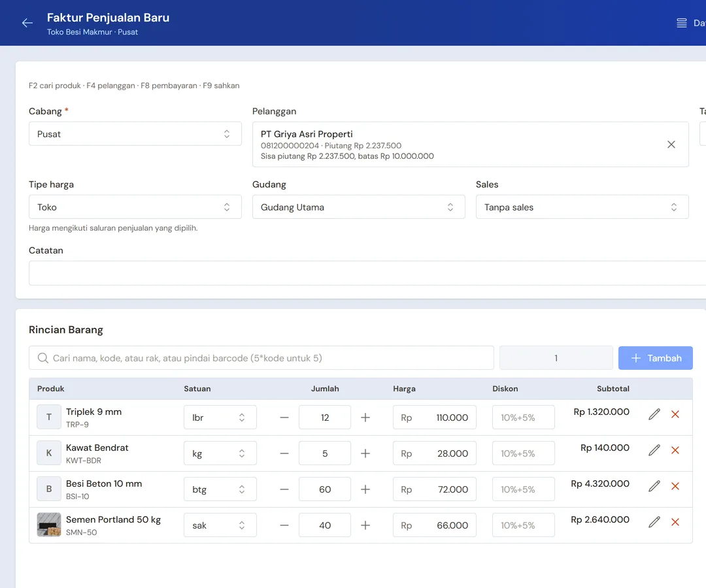Decrease quantity of Besi Beton 10 mm
The image size is (706, 588).
(284, 489)
